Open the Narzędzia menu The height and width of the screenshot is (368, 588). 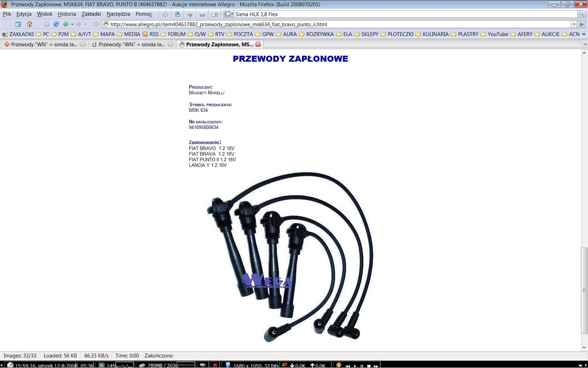click(x=118, y=14)
